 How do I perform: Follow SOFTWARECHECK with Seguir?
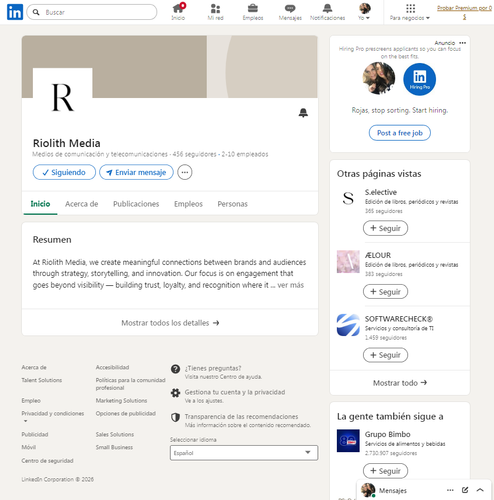pos(385,355)
